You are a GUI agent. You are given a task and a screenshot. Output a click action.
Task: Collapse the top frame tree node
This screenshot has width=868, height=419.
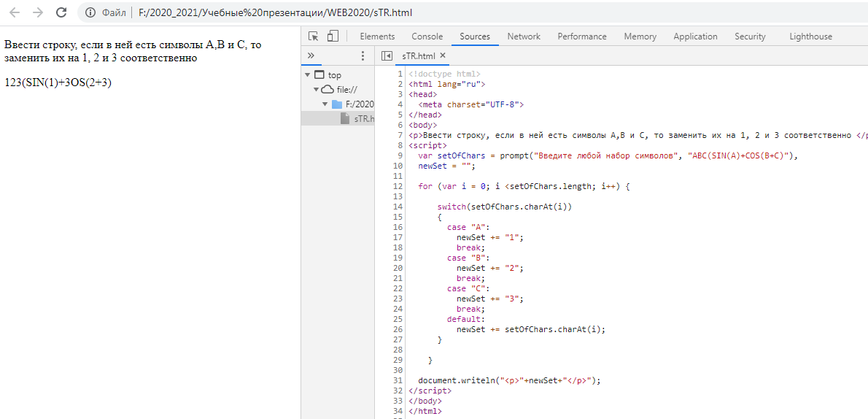[308, 75]
